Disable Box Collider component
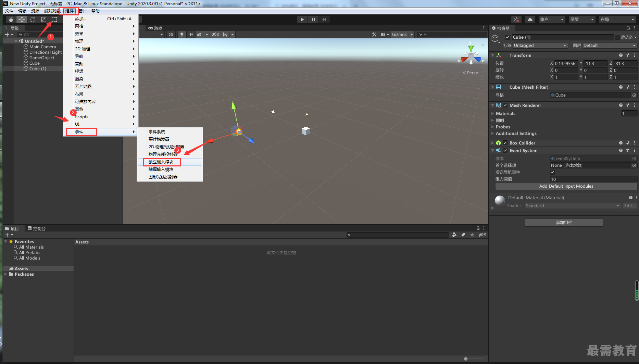The width and height of the screenshot is (639, 364). pyautogui.click(x=505, y=143)
